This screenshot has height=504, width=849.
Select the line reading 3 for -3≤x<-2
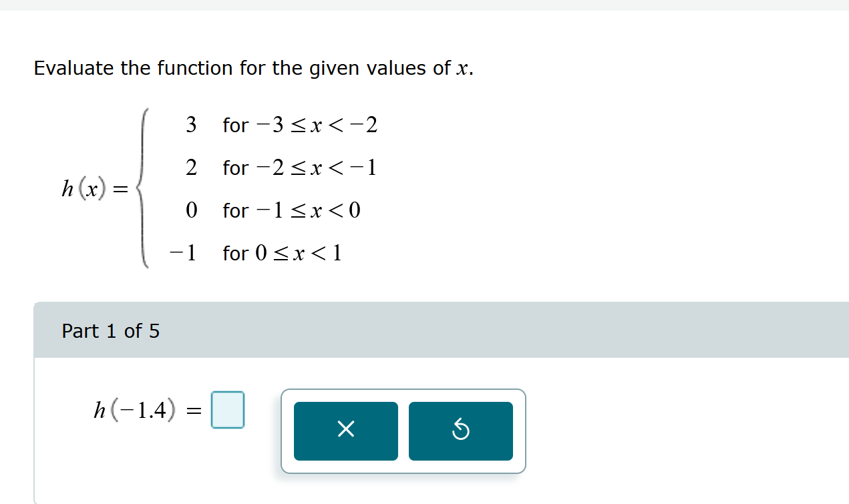point(281,125)
